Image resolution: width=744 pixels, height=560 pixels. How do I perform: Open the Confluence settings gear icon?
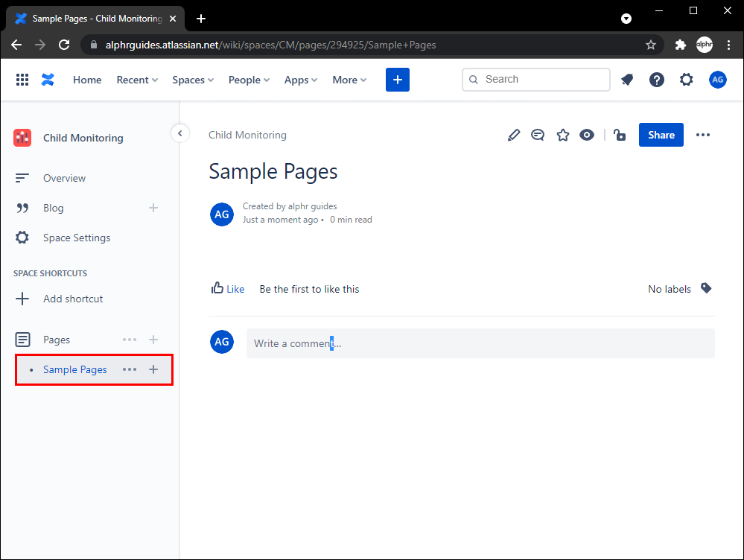686,80
